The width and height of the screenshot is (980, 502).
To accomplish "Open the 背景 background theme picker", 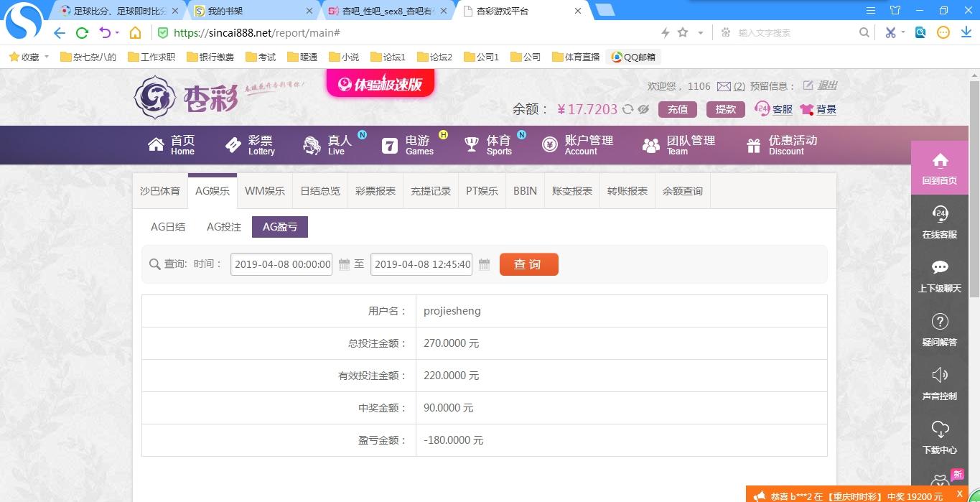I will (818, 109).
